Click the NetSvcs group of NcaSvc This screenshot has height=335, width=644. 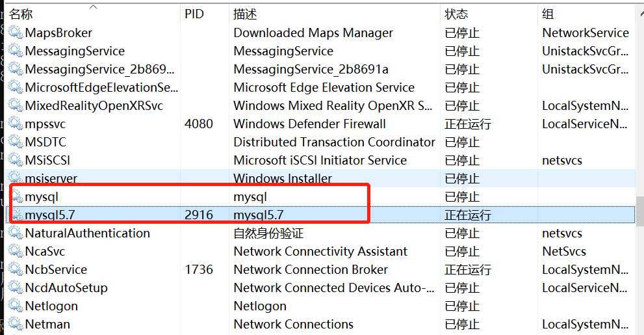click(564, 251)
